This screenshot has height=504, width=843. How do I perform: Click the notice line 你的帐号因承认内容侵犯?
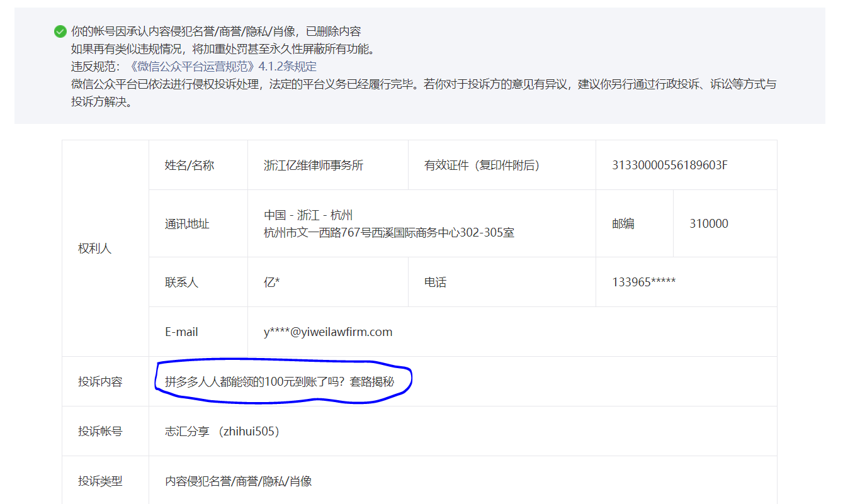point(216,31)
